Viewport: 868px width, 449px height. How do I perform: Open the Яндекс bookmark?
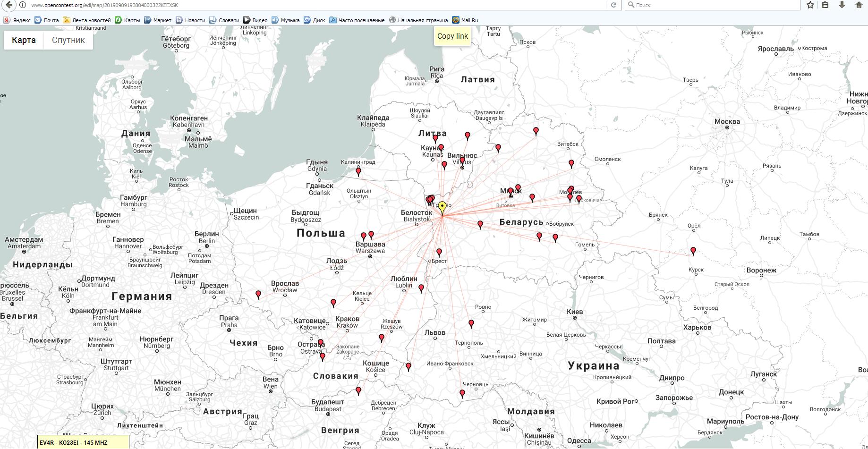(17, 20)
